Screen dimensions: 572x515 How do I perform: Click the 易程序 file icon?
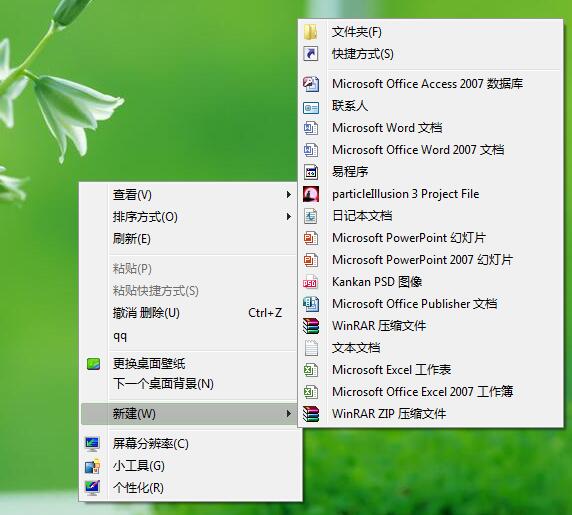(311, 172)
